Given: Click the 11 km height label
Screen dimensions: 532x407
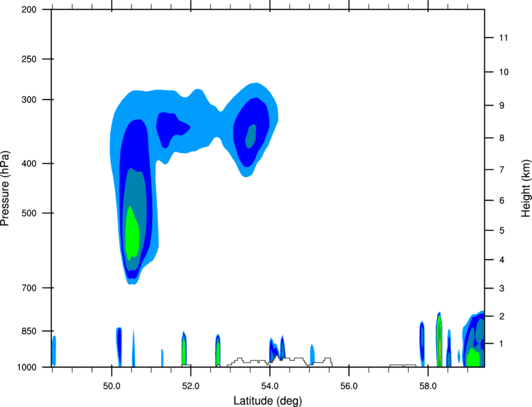Looking at the screenshot, I should pyautogui.click(x=503, y=38).
